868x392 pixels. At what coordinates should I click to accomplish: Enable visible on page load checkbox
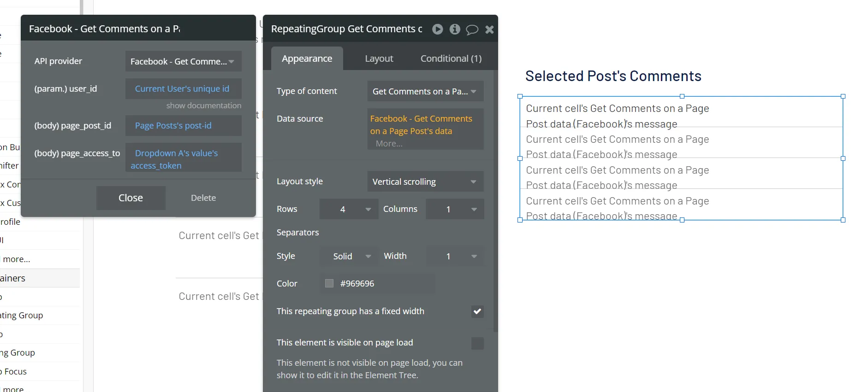pos(477,343)
